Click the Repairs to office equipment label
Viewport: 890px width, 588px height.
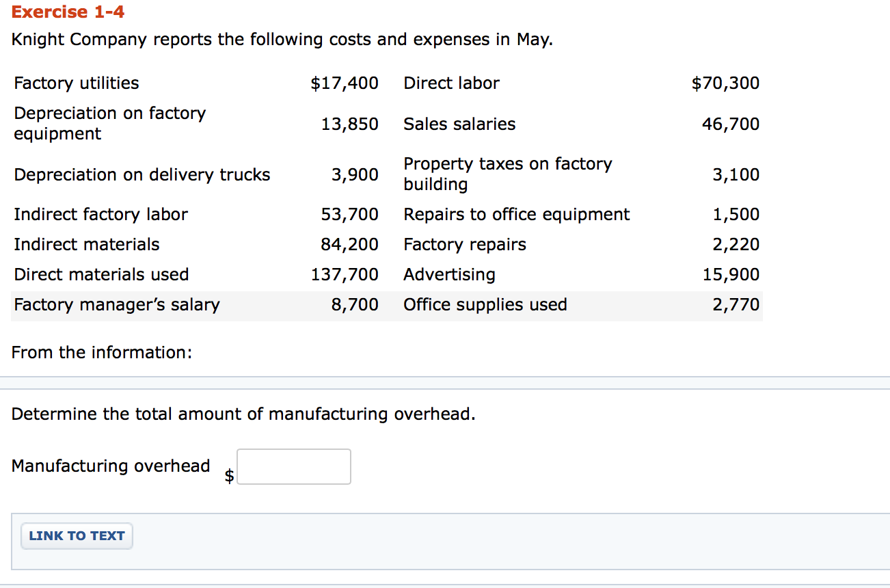pos(516,214)
